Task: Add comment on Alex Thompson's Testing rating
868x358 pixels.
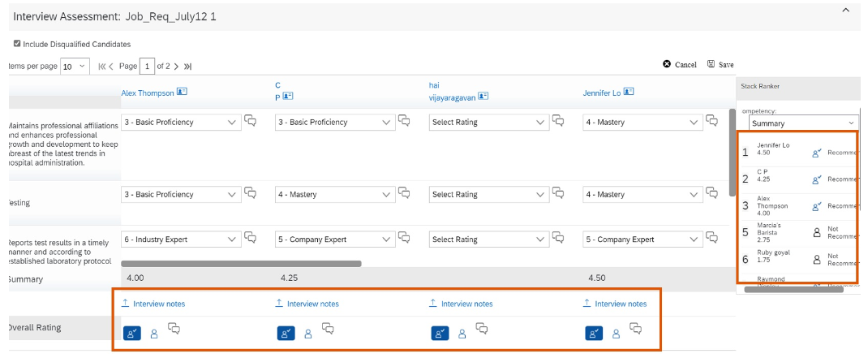Action: [250, 193]
